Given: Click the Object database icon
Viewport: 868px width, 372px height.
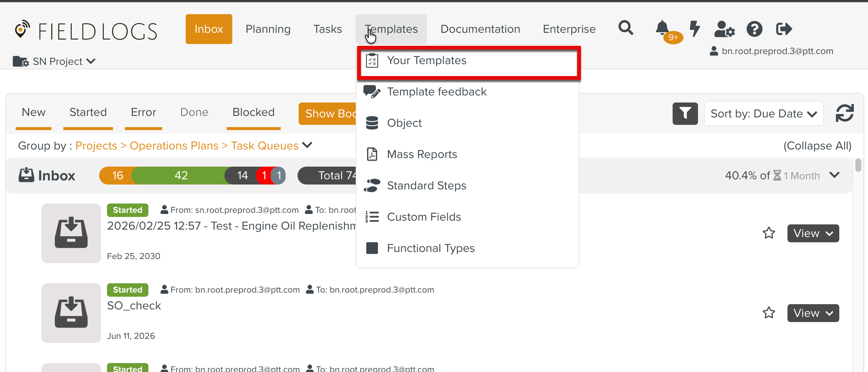Looking at the screenshot, I should tap(372, 123).
